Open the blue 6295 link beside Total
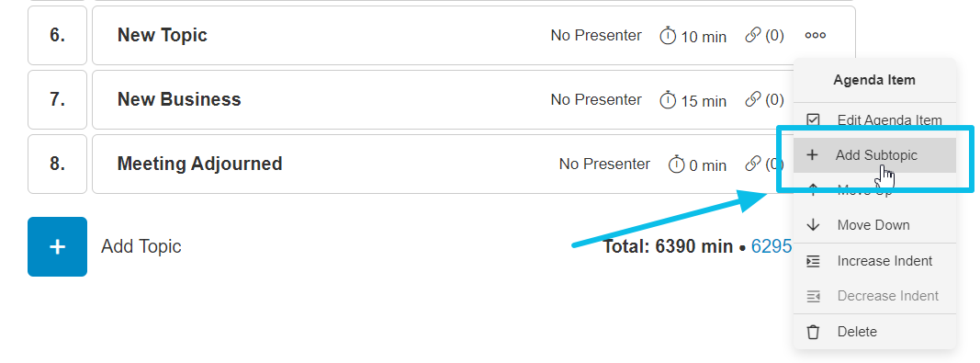 point(772,246)
